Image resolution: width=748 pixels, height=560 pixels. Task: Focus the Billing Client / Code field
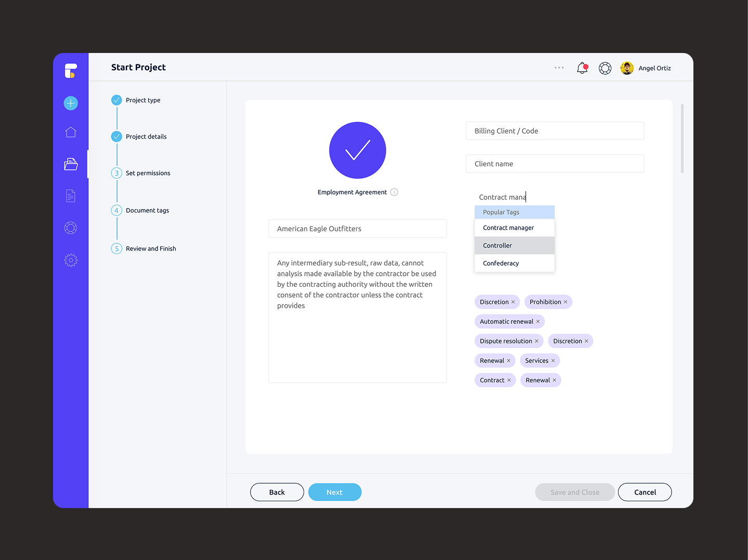(555, 131)
